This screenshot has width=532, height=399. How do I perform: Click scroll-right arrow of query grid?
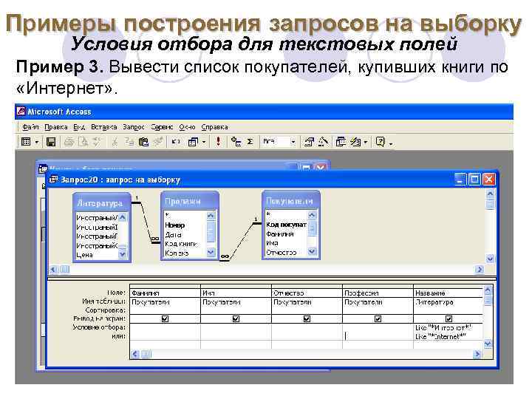coord(477,354)
